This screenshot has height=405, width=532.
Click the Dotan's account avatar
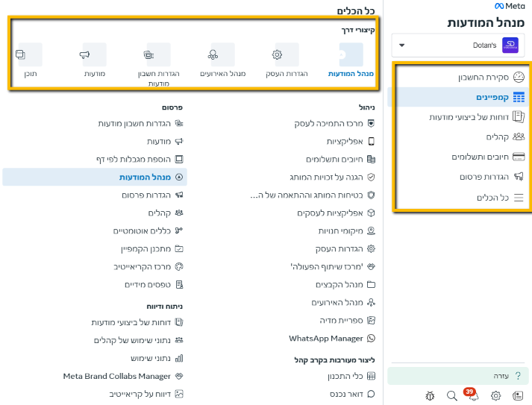[x=510, y=45]
